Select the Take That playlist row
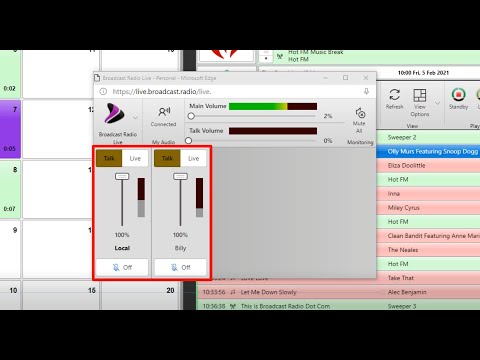The image size is (480, 360). tap(428, 278)
